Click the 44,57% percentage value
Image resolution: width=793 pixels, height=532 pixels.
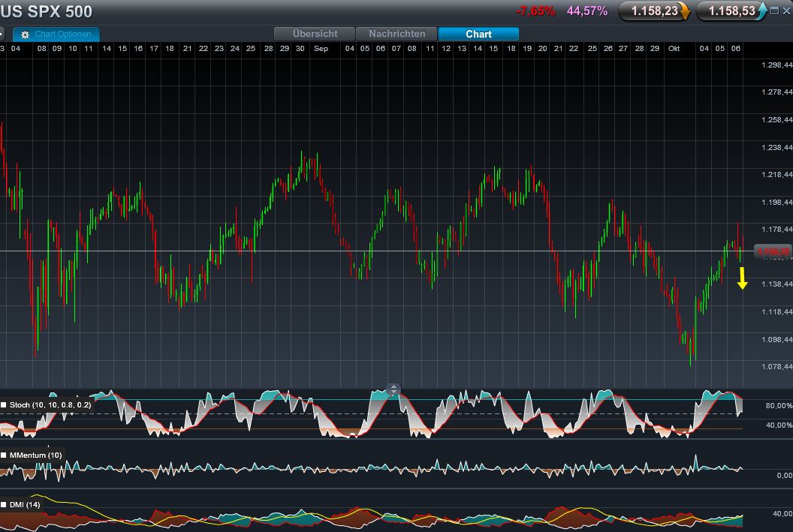(587, 11)
